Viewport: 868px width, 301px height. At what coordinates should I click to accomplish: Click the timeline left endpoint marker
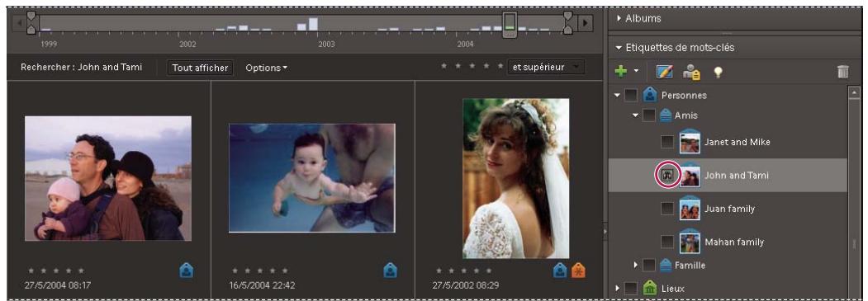(x=31, y=22)
